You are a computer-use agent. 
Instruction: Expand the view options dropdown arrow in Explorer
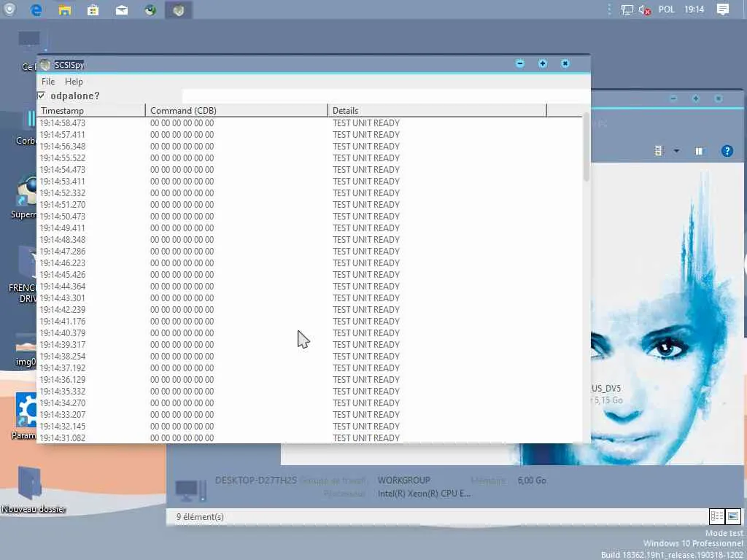coord(676,151)
